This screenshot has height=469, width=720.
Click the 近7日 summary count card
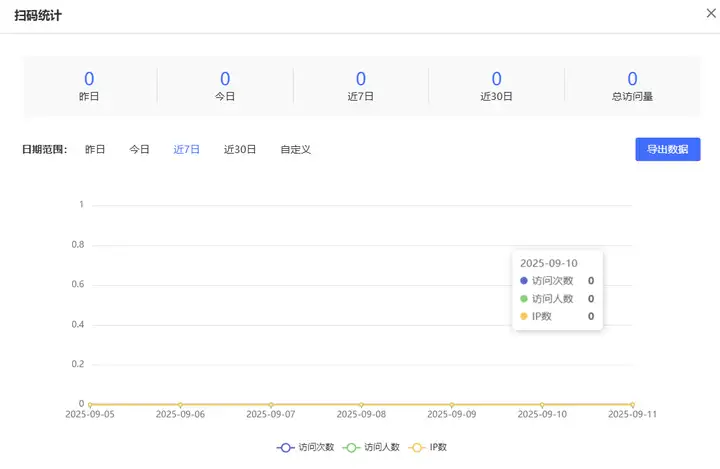point(361,86)
